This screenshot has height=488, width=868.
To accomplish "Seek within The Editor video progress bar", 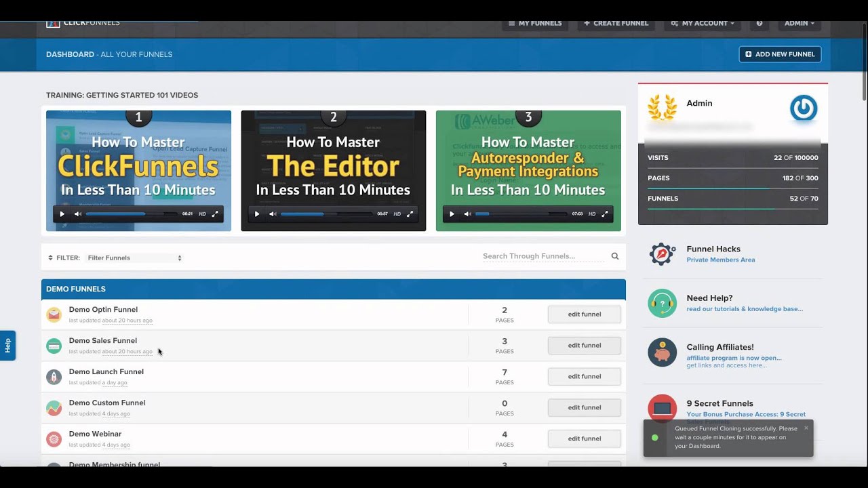I will [326, 214].
